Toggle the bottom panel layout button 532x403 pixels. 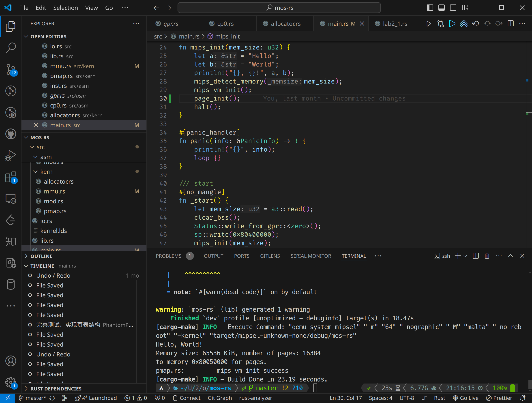441,8
